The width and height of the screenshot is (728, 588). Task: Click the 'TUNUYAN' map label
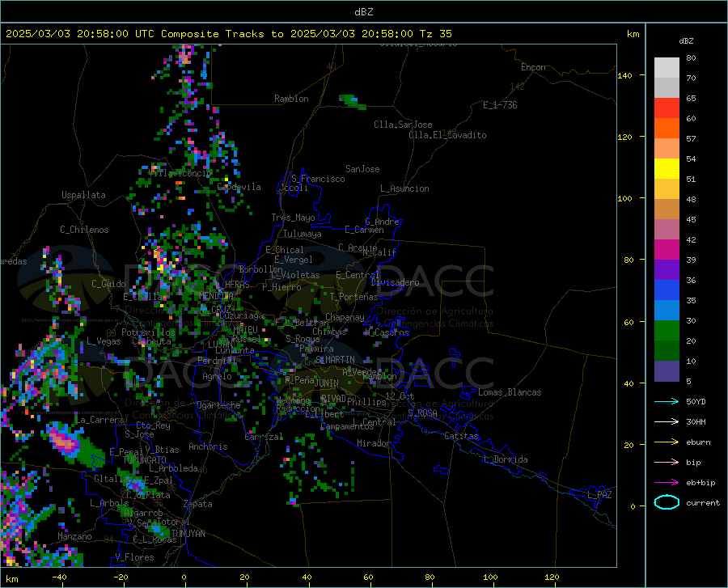pos(188,534)
